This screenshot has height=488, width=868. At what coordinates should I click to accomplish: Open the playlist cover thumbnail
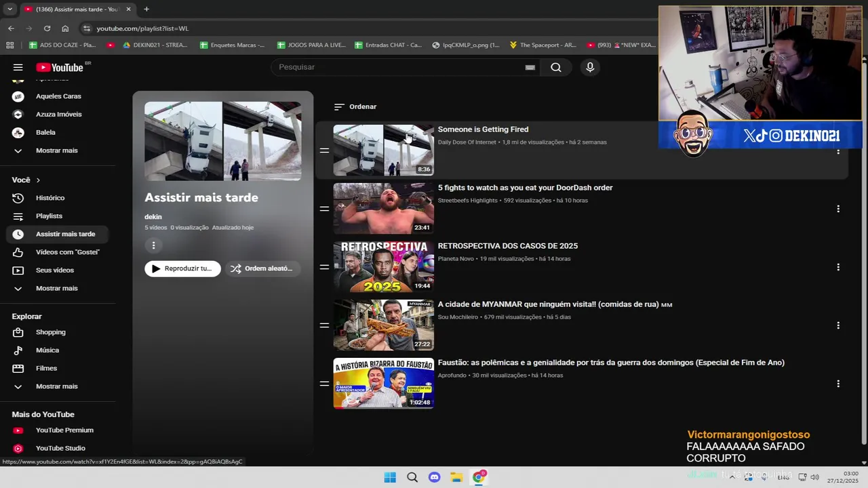point(222,141)
